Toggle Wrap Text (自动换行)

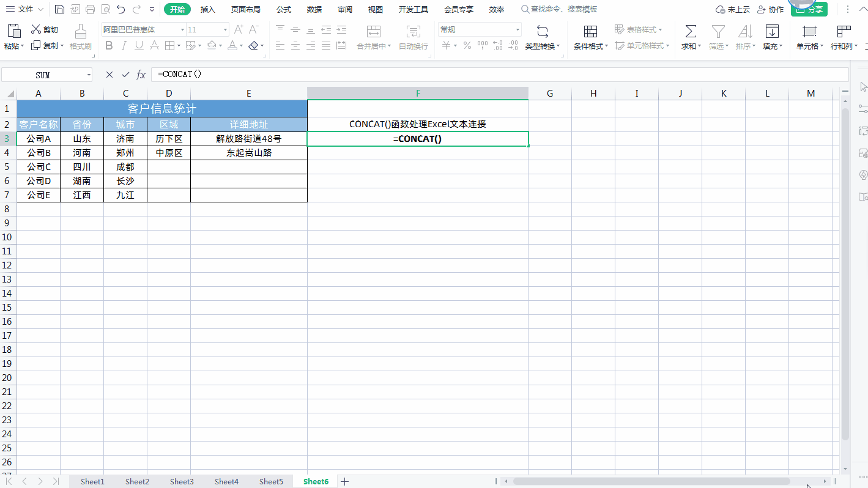(x=414, y=37)
